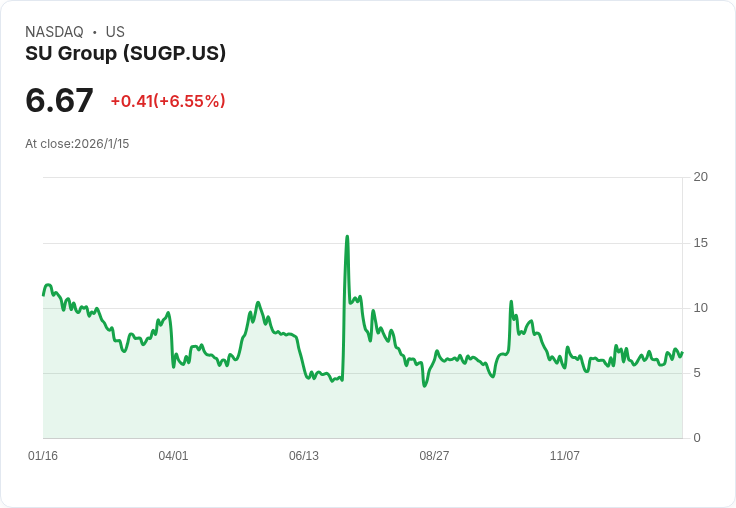
Task: Click the 0 value on the y-axis
Action: (698, 438)
